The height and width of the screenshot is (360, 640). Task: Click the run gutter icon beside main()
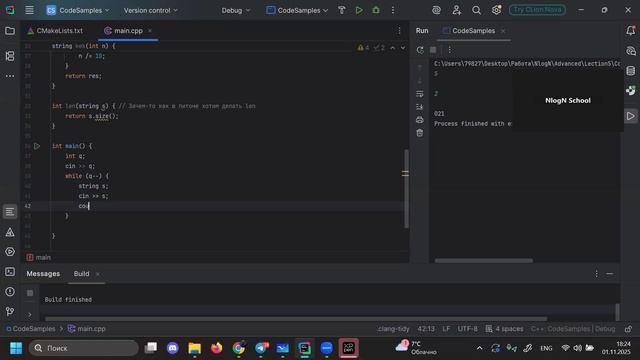[37, 146]
